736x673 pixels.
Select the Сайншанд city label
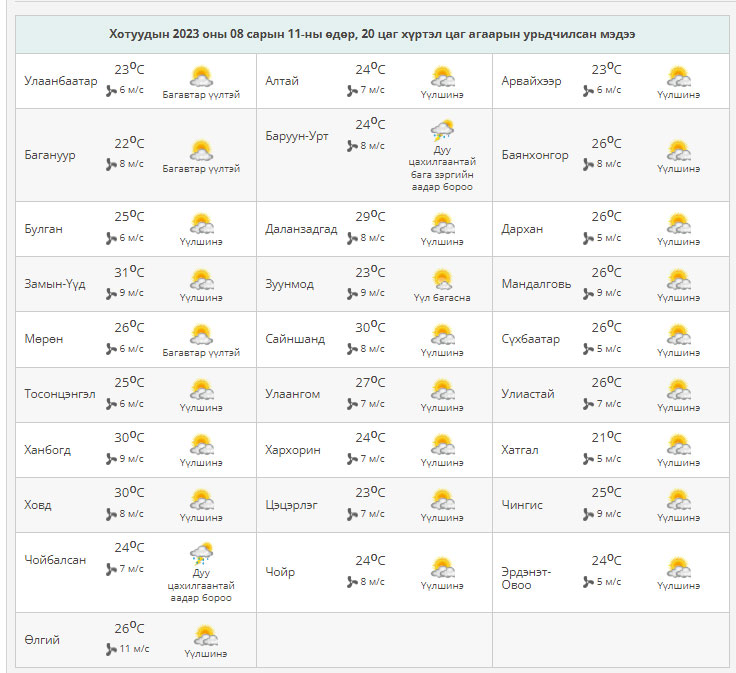(295, 339)
